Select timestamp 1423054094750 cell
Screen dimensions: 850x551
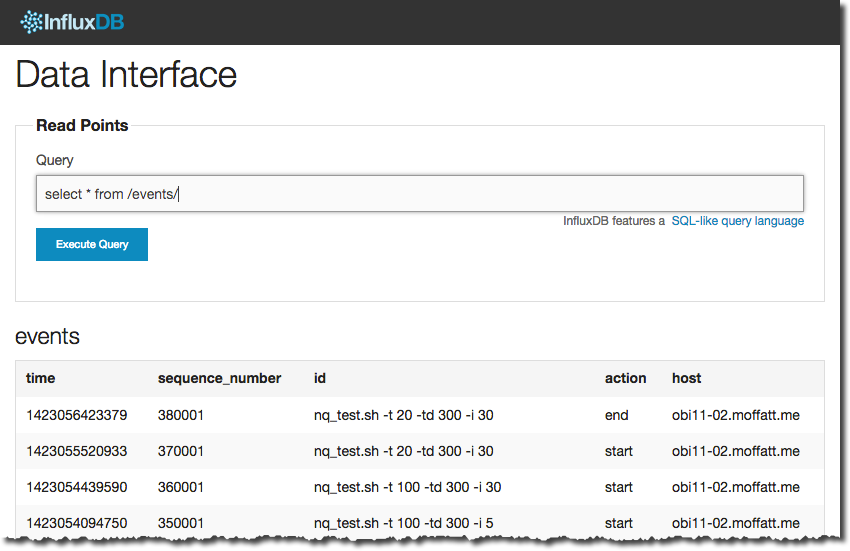(x=76, y=523)
